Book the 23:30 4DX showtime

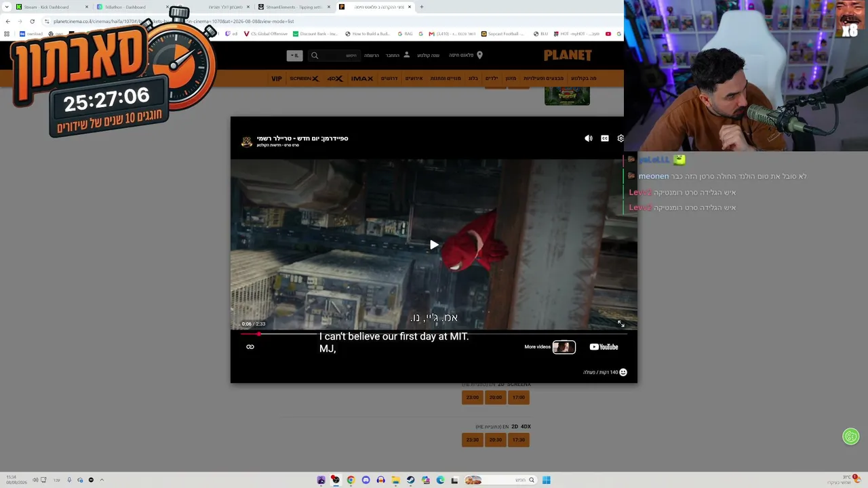pyautogui.click(x=473, y=440)
